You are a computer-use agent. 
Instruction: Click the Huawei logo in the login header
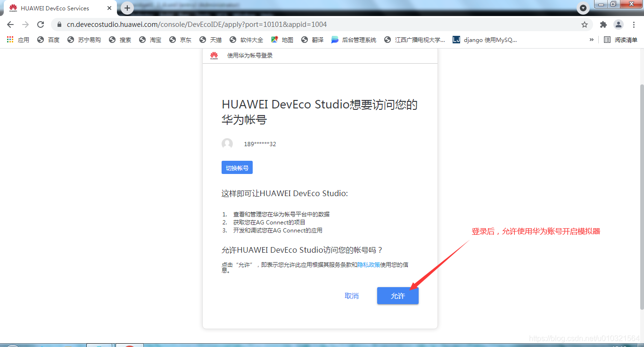[214, 56]
